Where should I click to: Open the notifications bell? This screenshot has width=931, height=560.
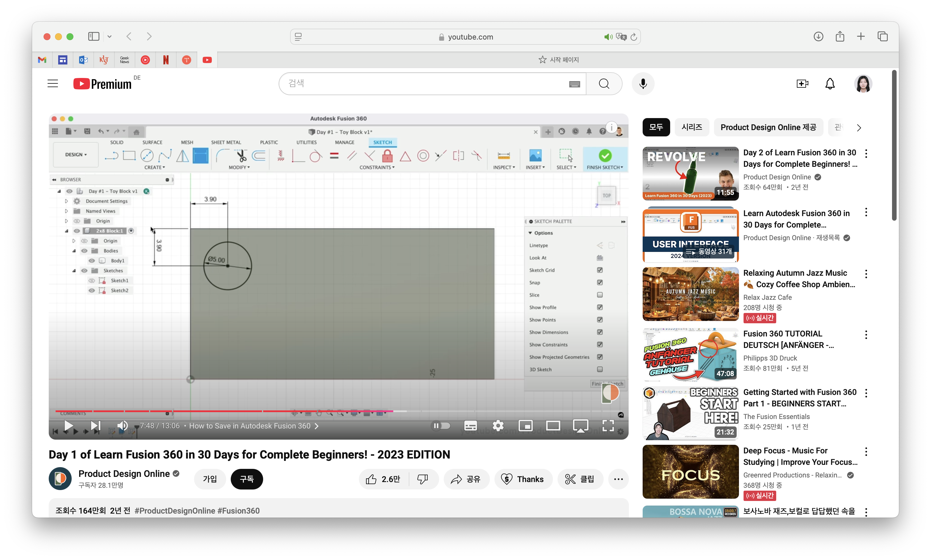pos(830,83)
